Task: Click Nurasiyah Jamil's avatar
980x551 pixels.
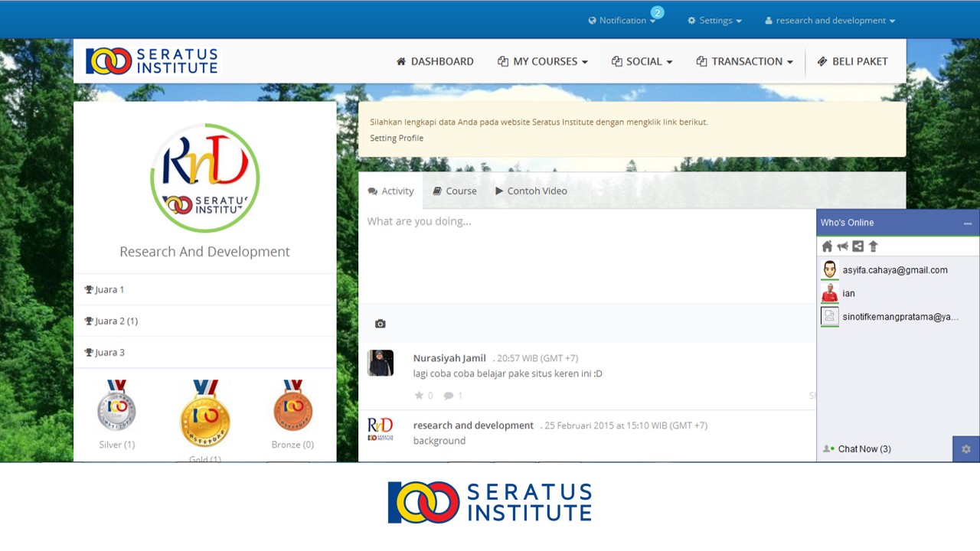Action: click(381, 363)
